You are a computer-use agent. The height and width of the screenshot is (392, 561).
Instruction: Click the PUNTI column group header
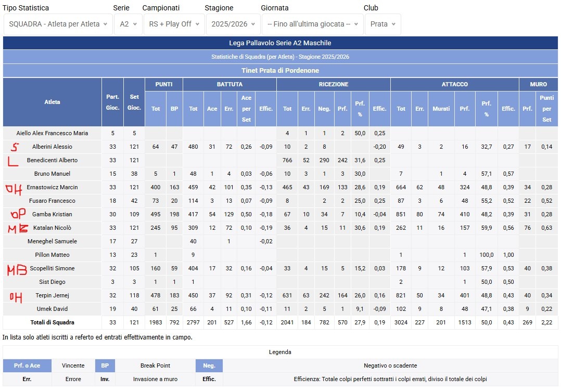164,84
